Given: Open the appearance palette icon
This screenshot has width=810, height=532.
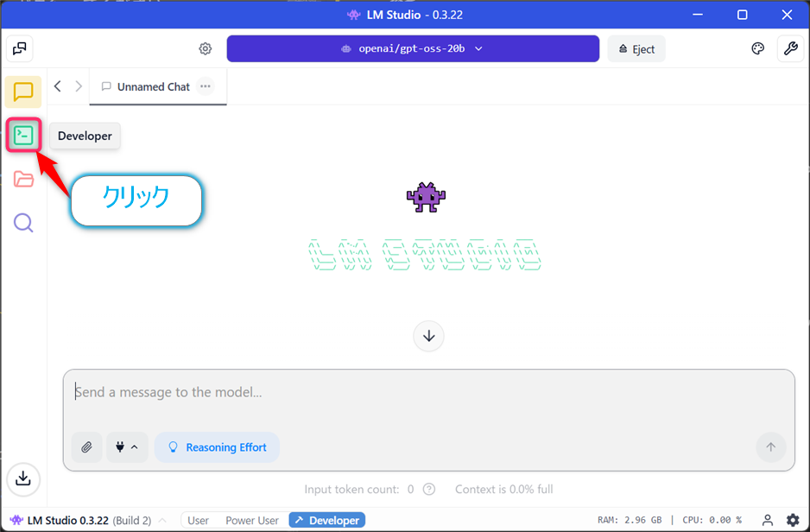Looking at the screenshot, I should (x=757, y=48).
